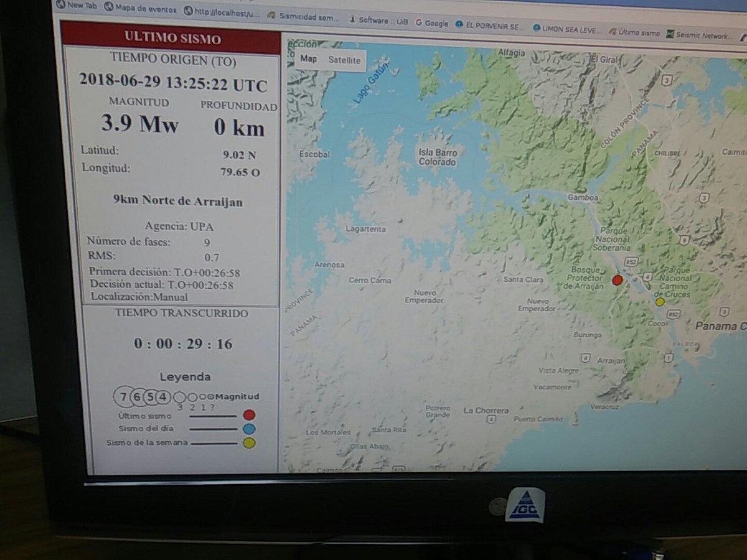Click the yellow weekly earthquake marker on map
The height and width of the screenshot is (560, 747).
(x=660, y=302)
